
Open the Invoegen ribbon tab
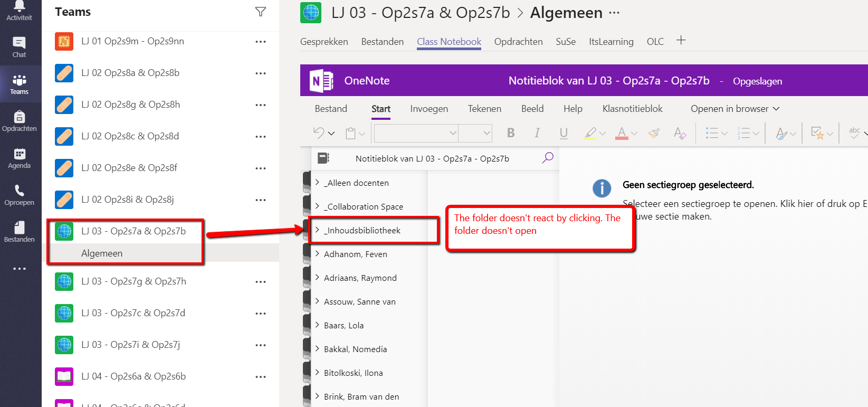pyautogui.click(x=429, y=109)
